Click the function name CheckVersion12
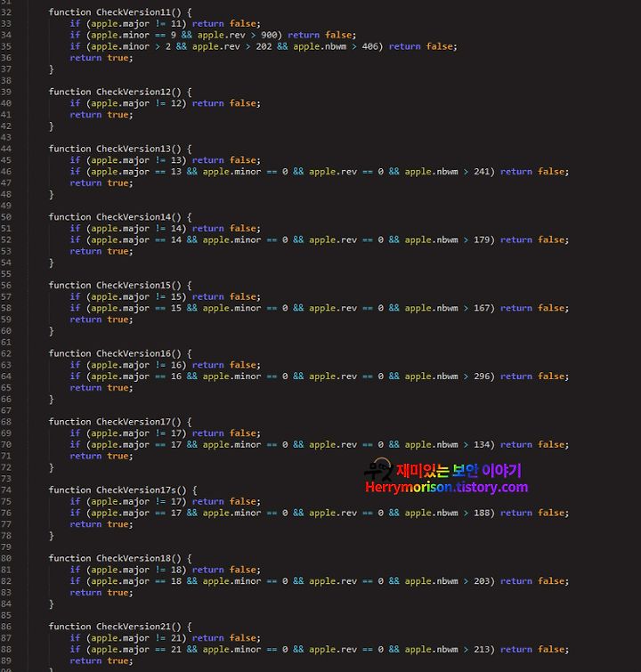The image size is (641, 672). 134,92
